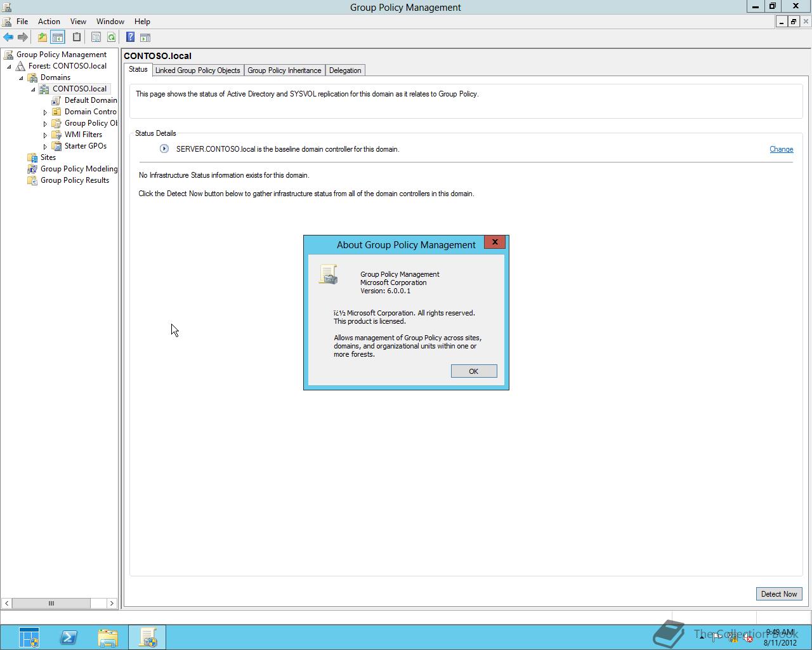Image resolution: width=812 pixels, height=650 pixels.
Task: Switch to Group Policy Inheritance tab
Action: 284,70
